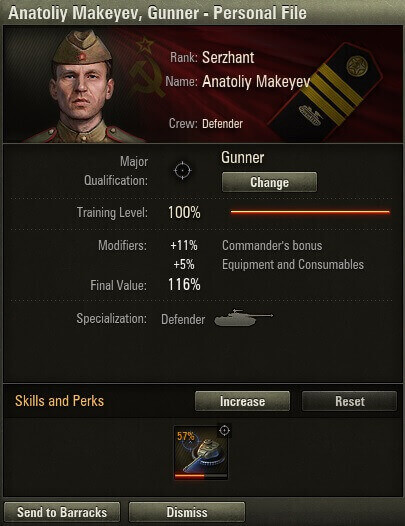Click the Equipment and Consumables modifier
405x526 pixels.
[293, 265]
